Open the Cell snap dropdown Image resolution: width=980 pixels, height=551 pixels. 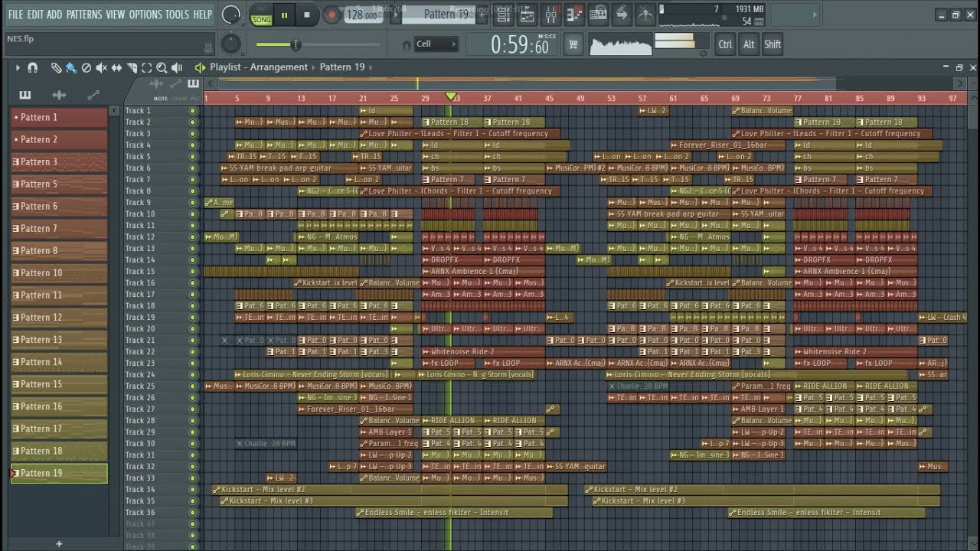tap(436, 44)
